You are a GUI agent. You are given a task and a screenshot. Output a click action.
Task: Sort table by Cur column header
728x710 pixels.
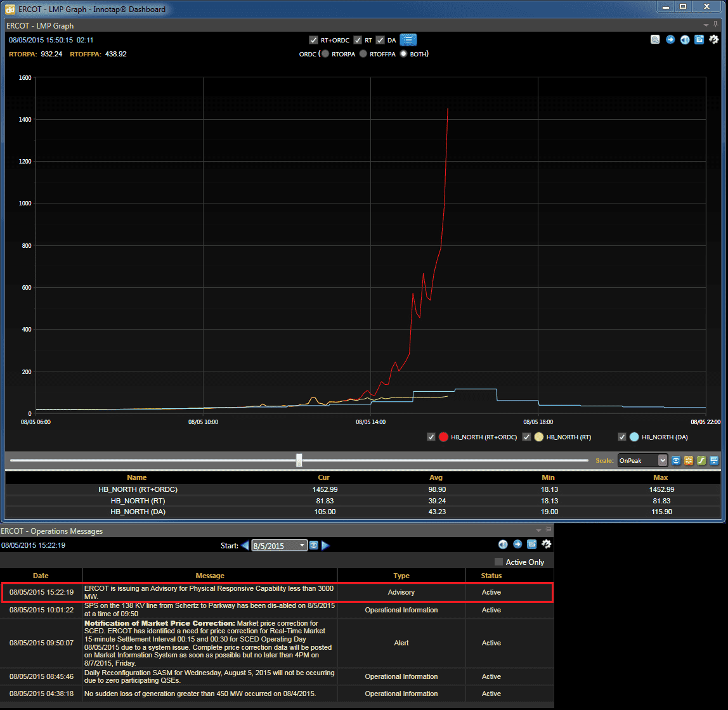pyautogui.click(x=323, y=477)
